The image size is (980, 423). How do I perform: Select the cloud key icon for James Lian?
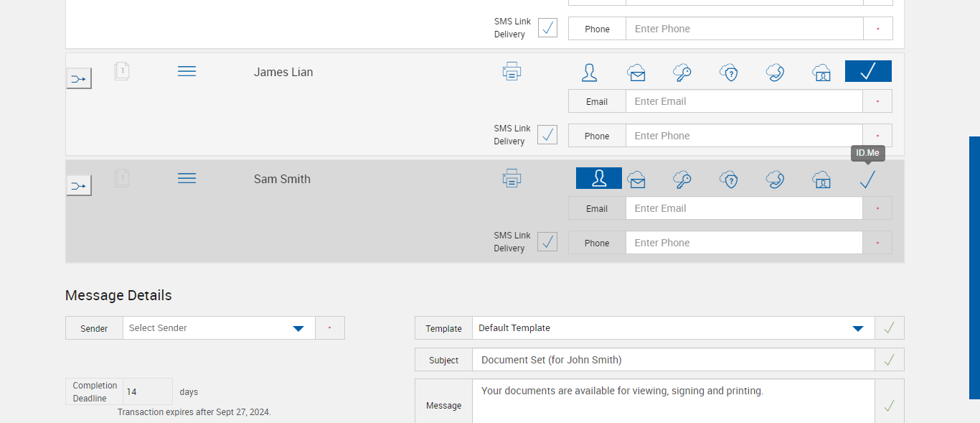click(682, 72)
